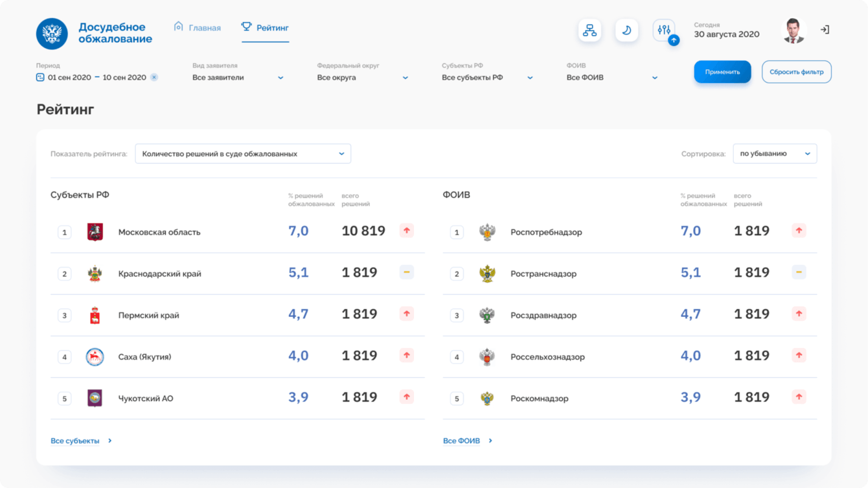The image size is (868, 488).
Task: Switch to Рейтинг tab
Action: pos(266,28)
